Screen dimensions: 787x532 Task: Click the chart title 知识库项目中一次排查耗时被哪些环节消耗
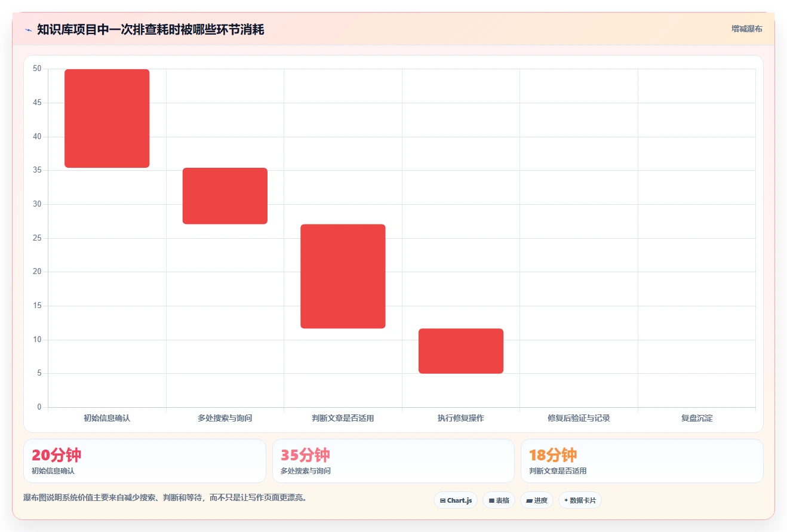(x=150, y=29)
